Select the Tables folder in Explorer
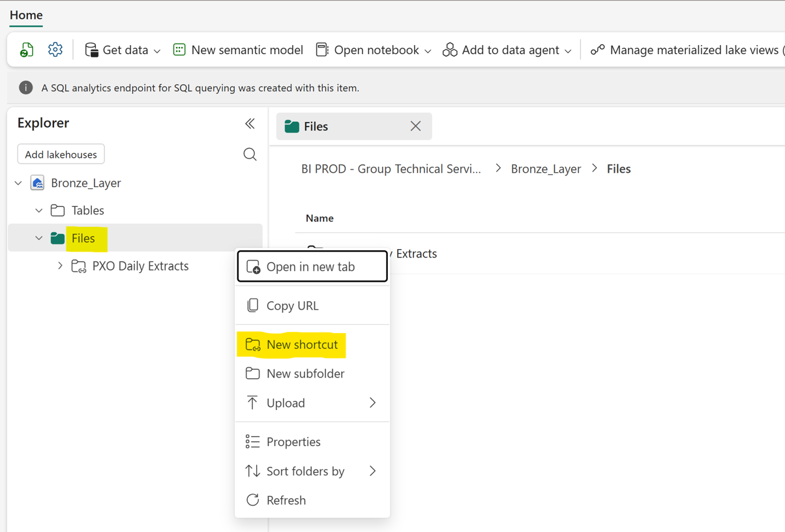The image size is (785, 532). [x=88, y=211]
